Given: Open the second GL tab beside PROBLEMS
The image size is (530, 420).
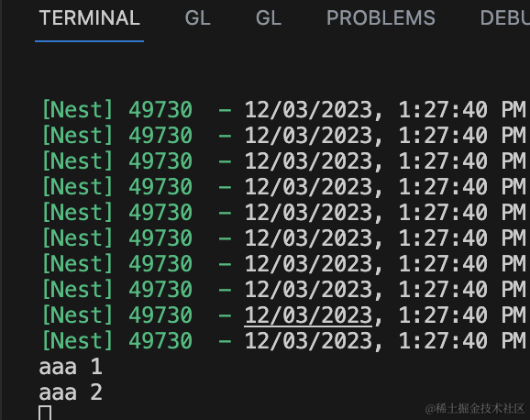Looking at the screenshot, I should [269, 18].
